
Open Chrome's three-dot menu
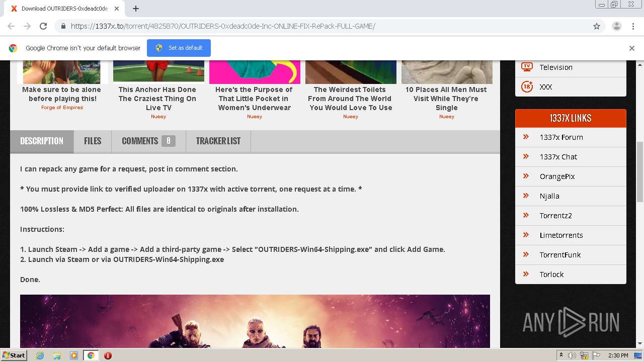(633, 26)
